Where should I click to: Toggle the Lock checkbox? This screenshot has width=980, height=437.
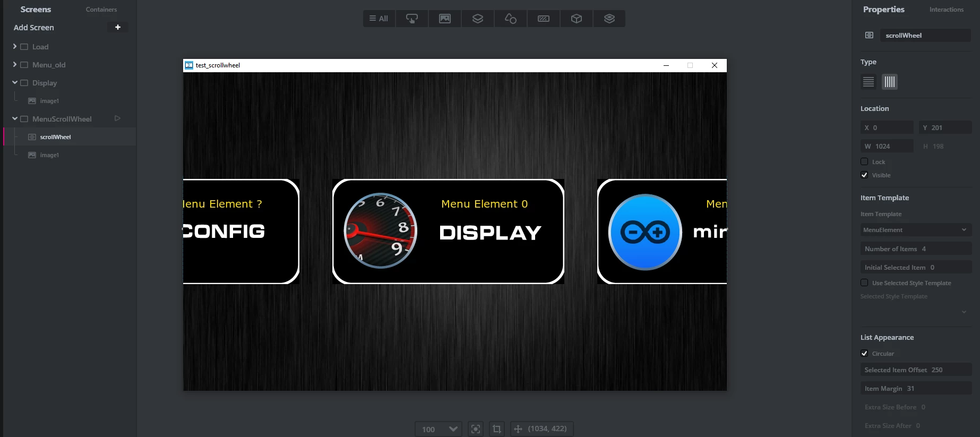point(864,161)
